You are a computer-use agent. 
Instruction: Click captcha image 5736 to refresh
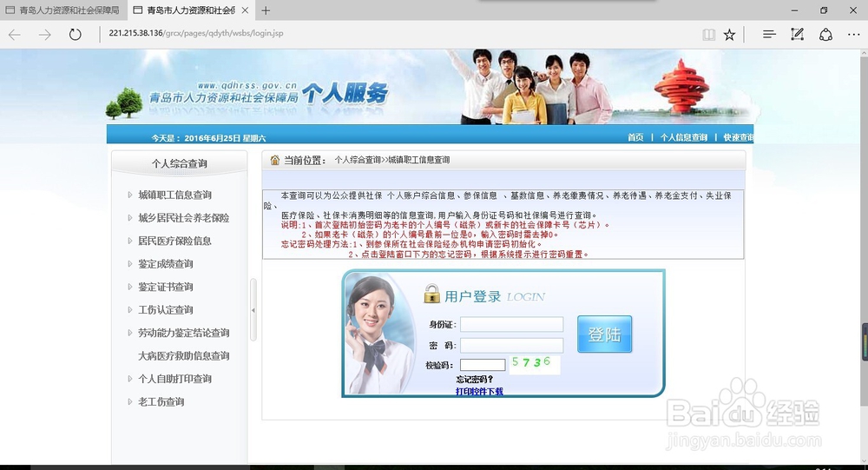534,364
